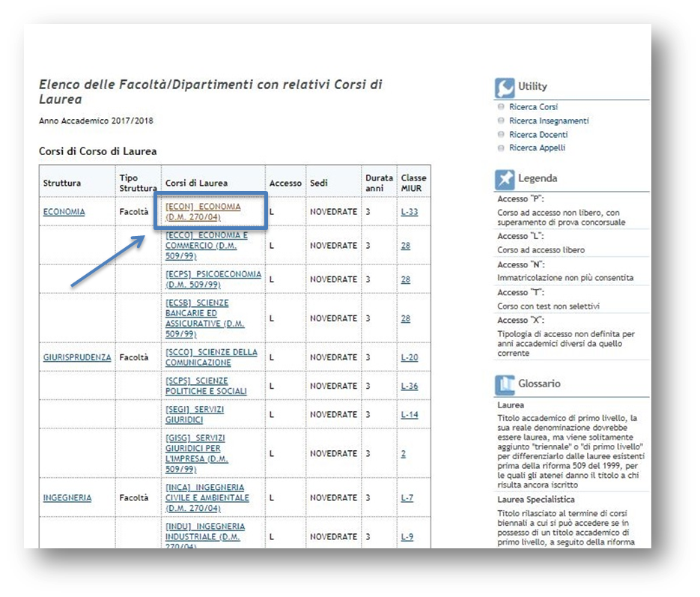
Task: Click the Durata anni column header
Action: click(379, 183)
